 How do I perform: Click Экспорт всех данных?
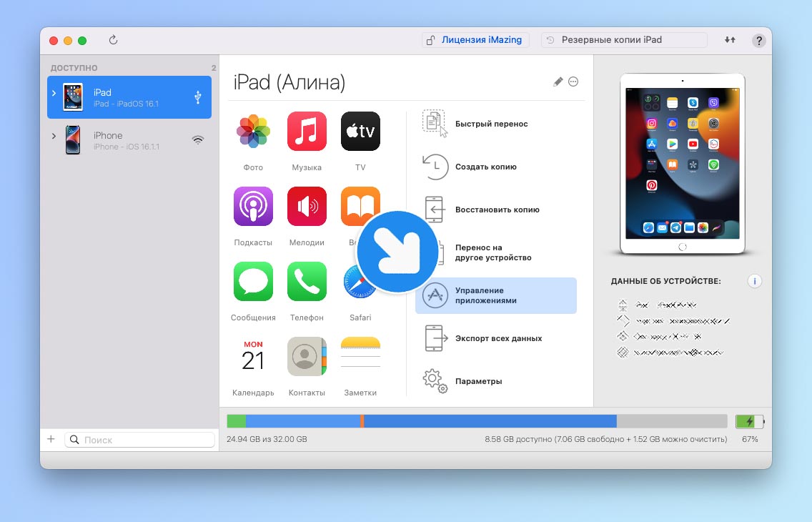tap(496, 338)
